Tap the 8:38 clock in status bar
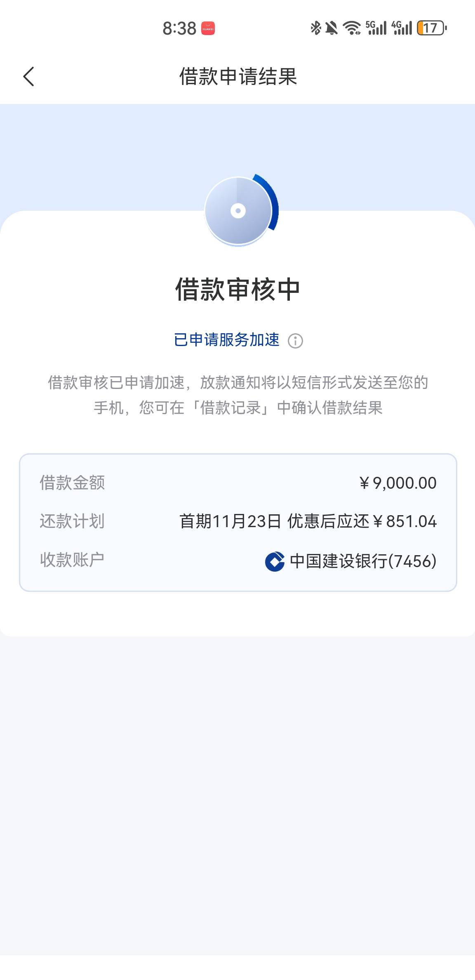The width and height of the screenshot is (475, 980). pos(179,28)
